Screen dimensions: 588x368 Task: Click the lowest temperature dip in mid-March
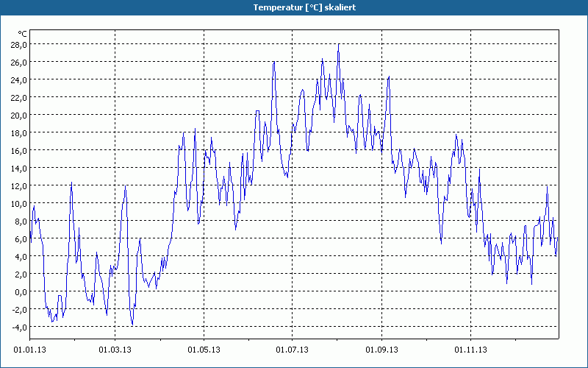(x=132, y=324)
